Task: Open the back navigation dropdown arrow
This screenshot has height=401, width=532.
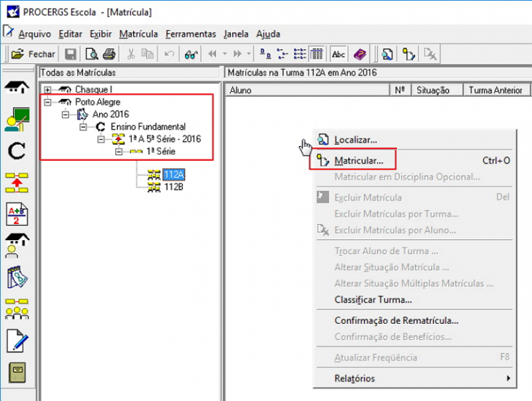Action: tap(225, 54)
